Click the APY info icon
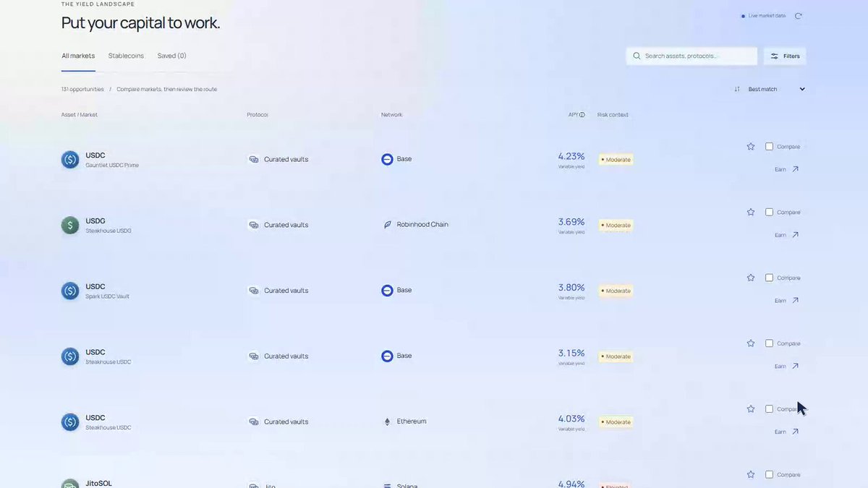 click(x=582, y=115)
